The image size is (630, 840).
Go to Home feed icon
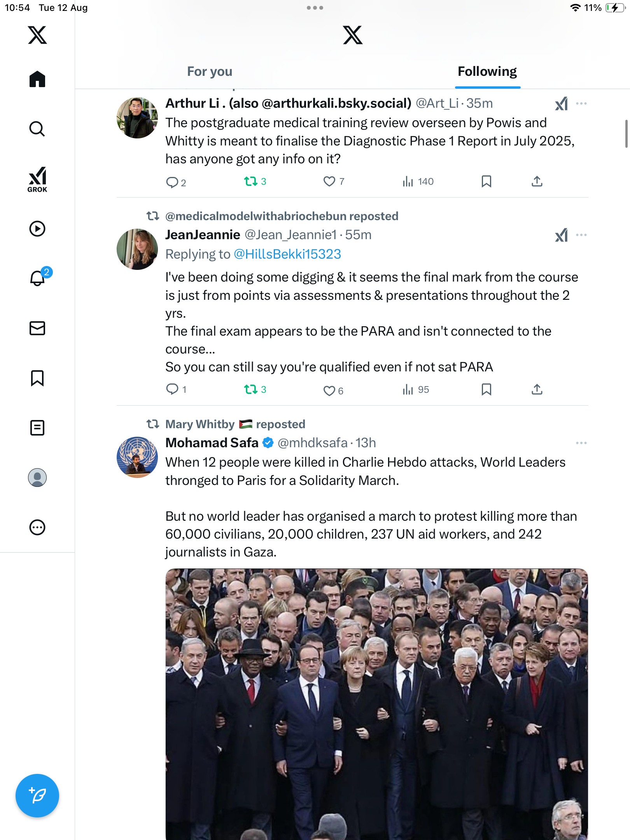tap(37, 79)
